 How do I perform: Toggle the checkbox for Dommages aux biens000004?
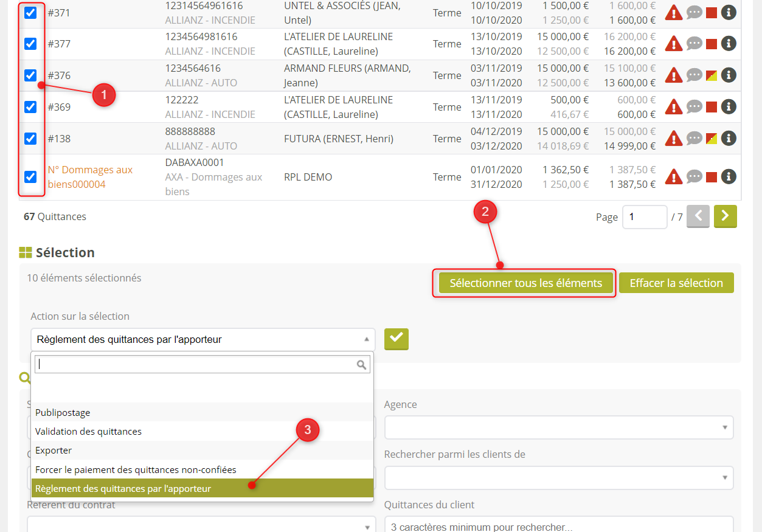click(x=30, y=177)
